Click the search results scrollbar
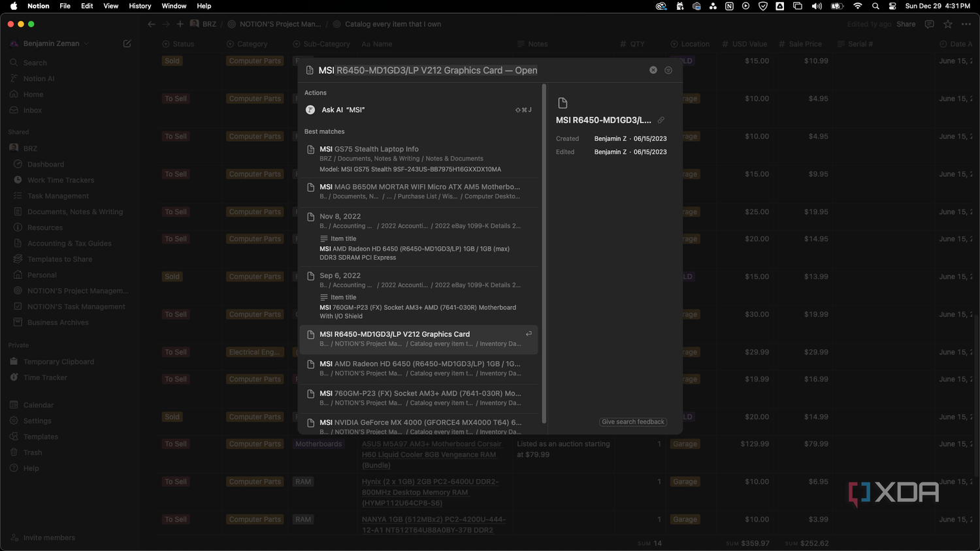 tap(544, 253)
